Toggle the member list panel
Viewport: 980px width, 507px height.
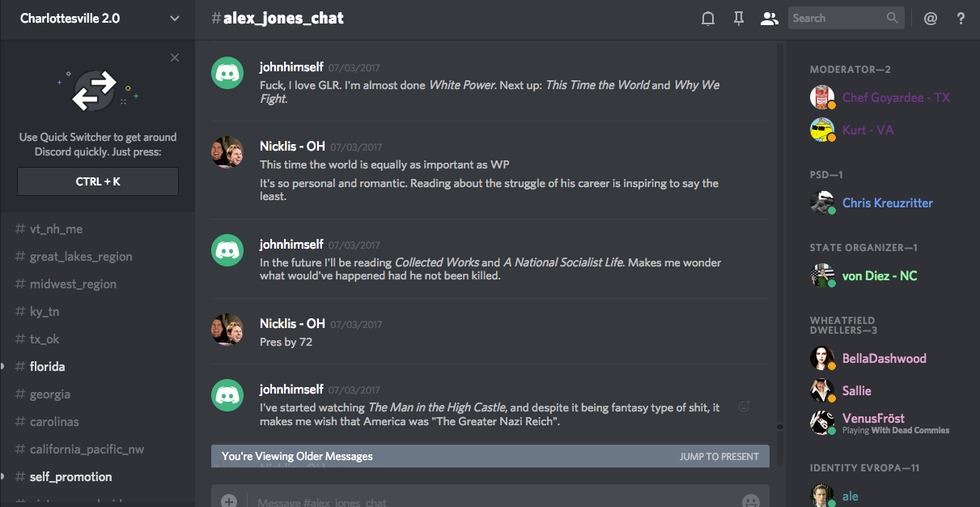tap(769, 19)
